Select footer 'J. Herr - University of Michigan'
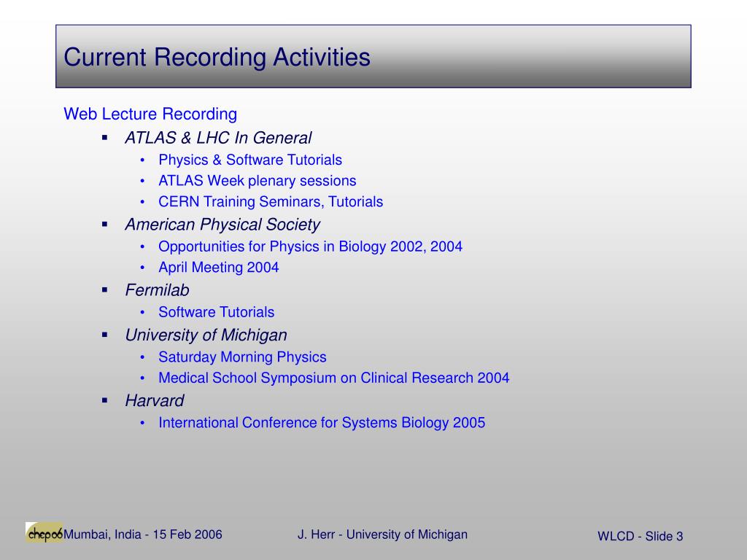747x560 pixels. tap(382, 534)
